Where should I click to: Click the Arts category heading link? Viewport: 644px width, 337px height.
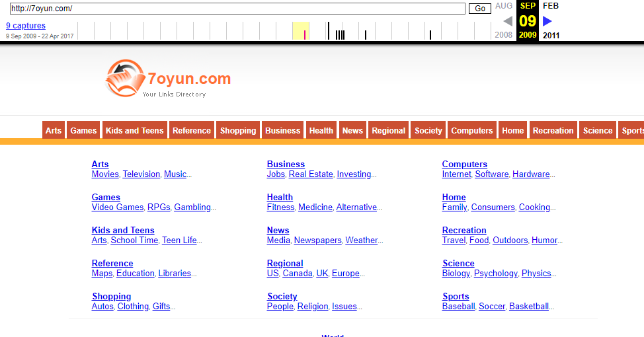[x=101, y=164]
